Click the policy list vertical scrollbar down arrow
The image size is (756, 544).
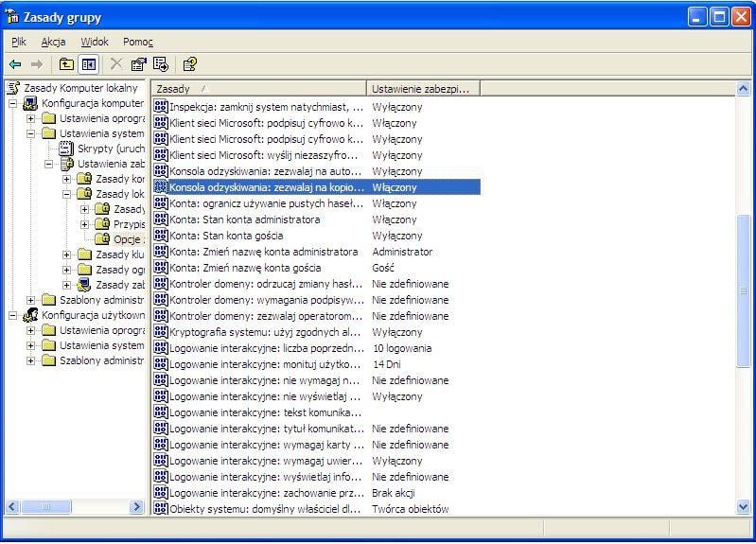coord(744,507)
